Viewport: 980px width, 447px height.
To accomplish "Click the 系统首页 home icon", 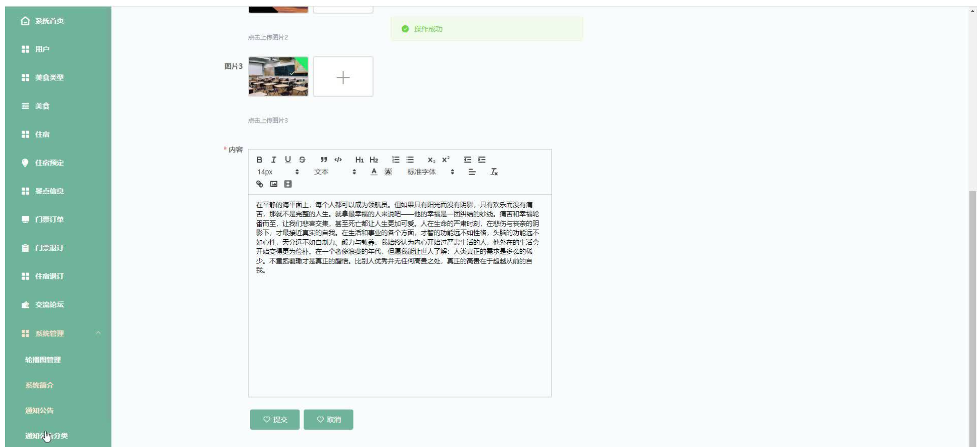I will coord(25,21).
